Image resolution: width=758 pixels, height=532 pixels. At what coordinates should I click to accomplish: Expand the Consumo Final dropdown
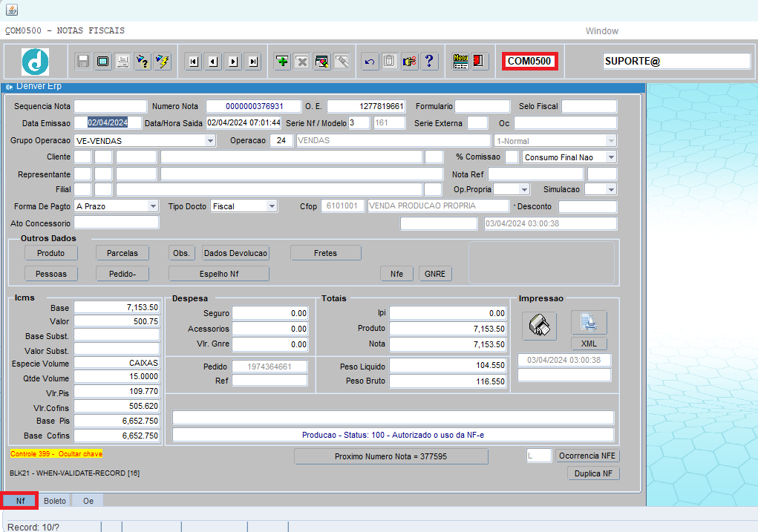610,157
